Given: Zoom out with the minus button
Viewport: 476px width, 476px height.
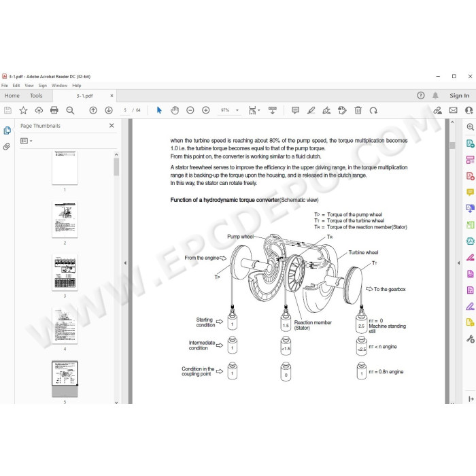Looking at the screenshot, I should tap(190, 110).
